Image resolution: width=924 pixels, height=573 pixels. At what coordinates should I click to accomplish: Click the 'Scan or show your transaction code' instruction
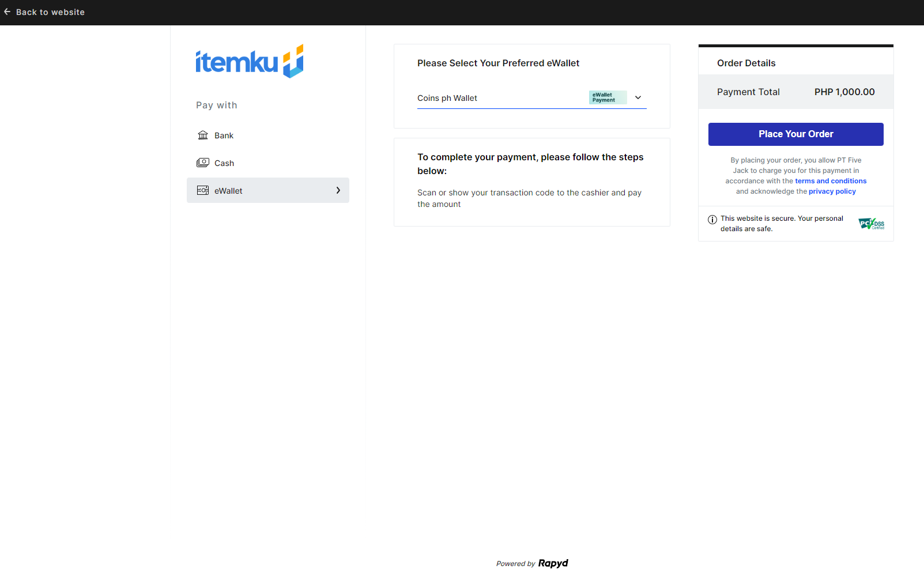530,198
